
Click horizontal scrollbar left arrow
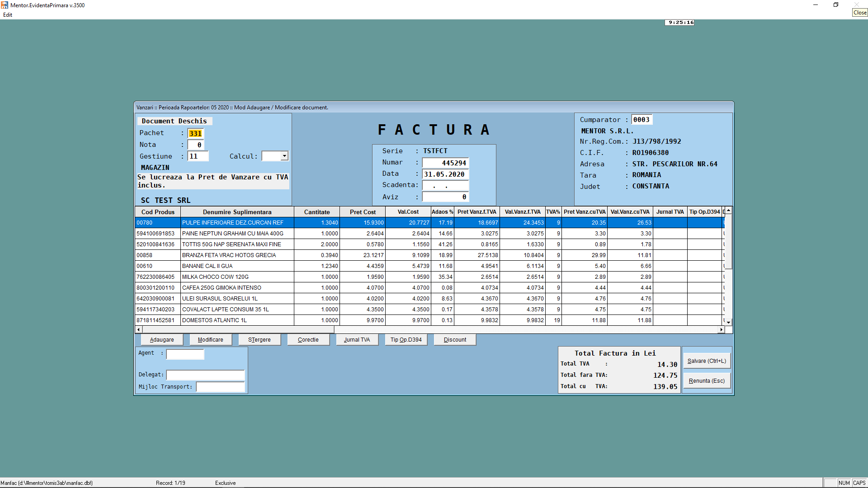click(138, 330)
